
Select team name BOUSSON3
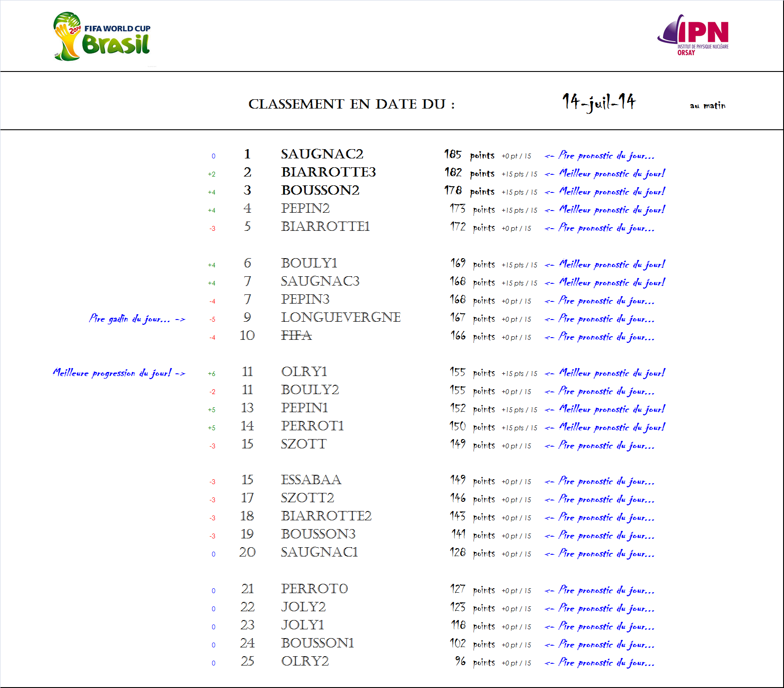coord(319,534)
